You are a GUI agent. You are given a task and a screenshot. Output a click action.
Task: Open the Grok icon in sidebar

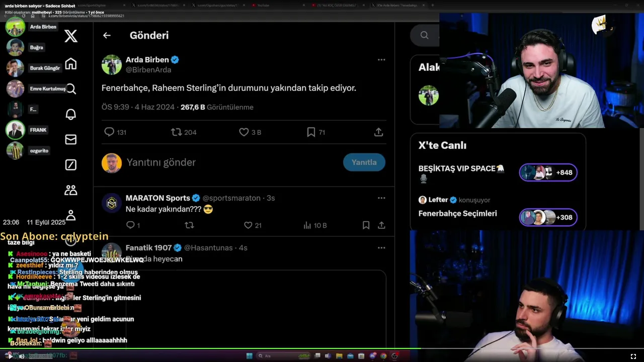pos(71,165)
